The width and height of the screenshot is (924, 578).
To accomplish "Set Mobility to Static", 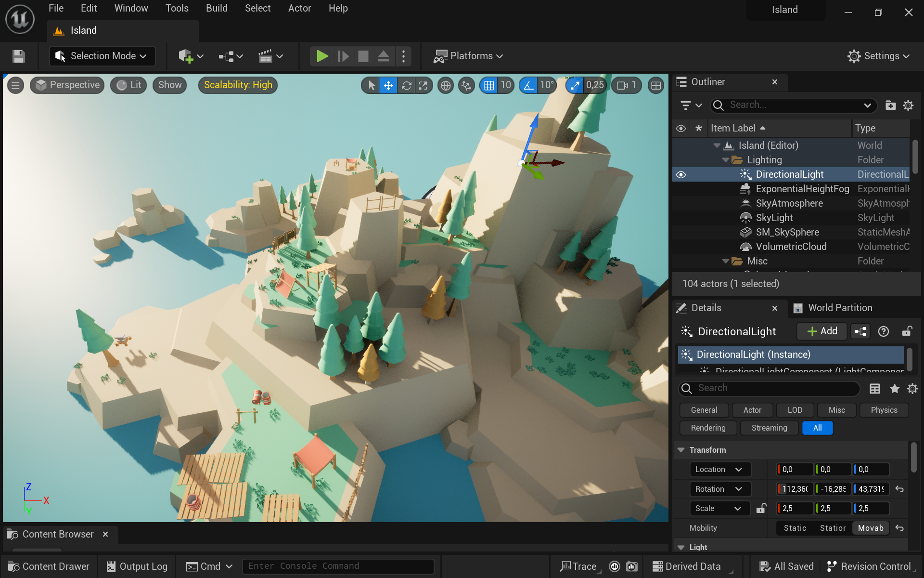I will pos(795,528).
